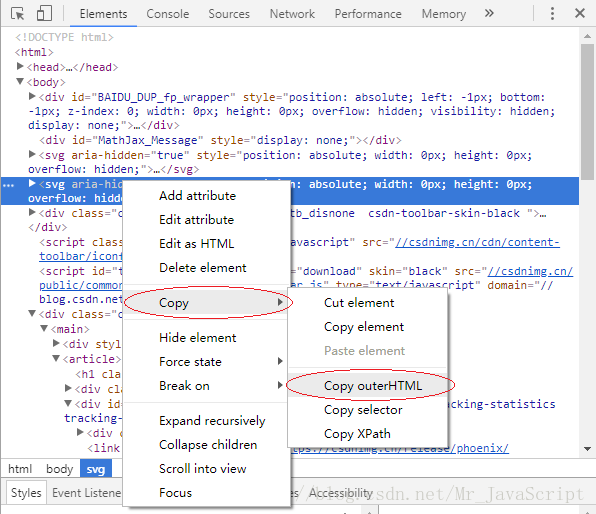The height and width of the screenshot is (514, 596).
Task: Open the Break on submenu
Action: (207, 386)
